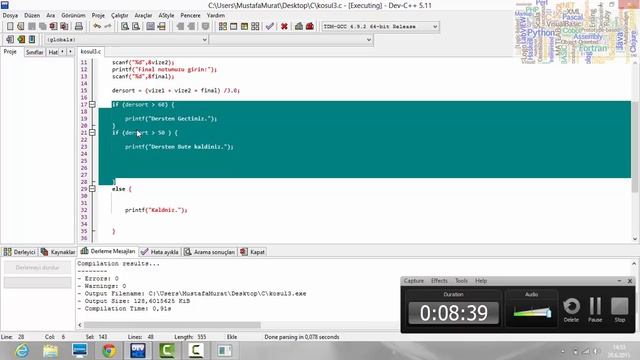Click the Debug checkmark toolbar icon
640x360 pixels.
click(269, 27)
